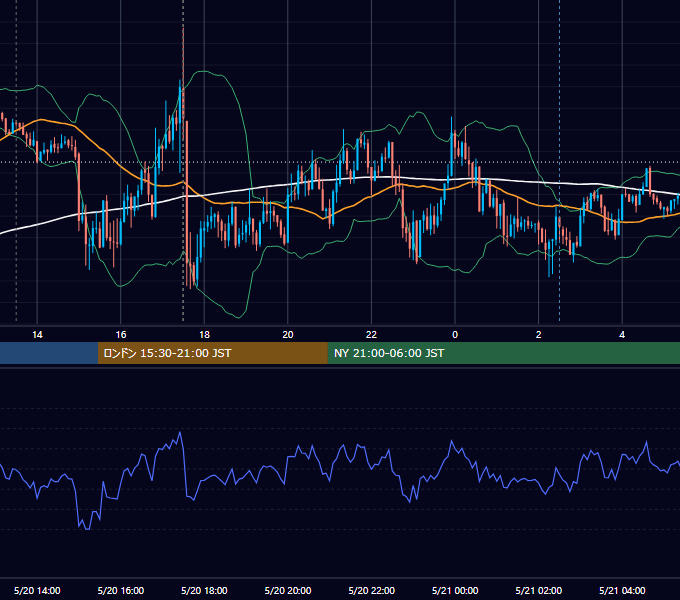Click the 5/20 16:00 label on lower axis
This screenshot has height=600, width=680.
point(121,590)
